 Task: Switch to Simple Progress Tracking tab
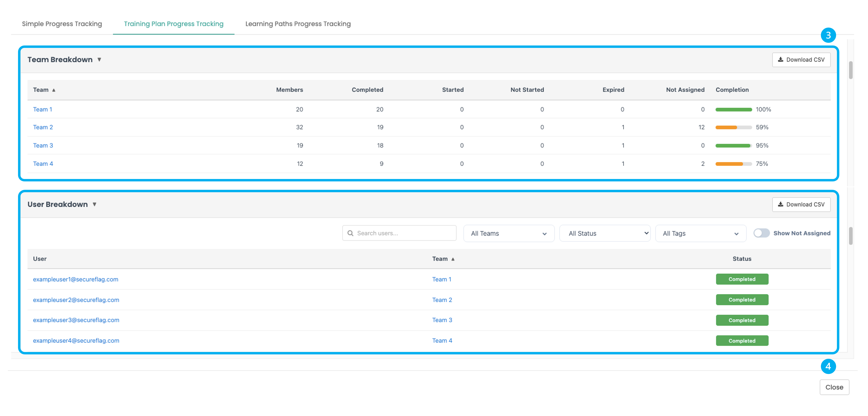pyautogui.click(x=62, y=24)
